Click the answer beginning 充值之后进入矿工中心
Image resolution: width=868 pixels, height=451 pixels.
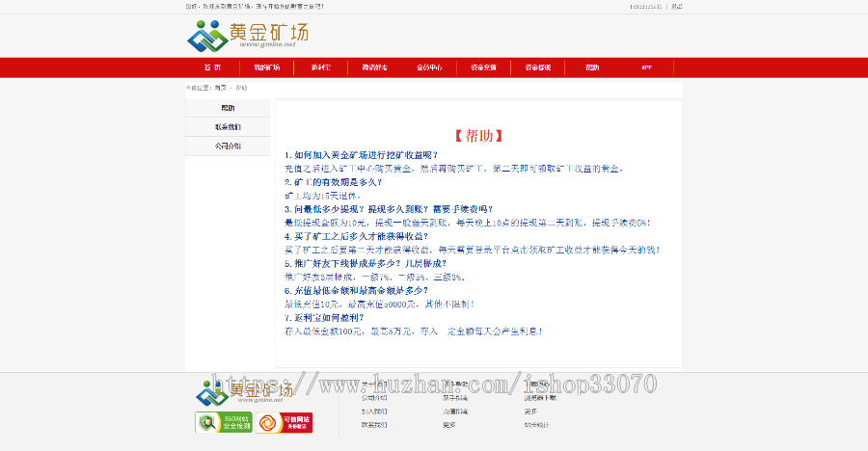tap(454, 169)
